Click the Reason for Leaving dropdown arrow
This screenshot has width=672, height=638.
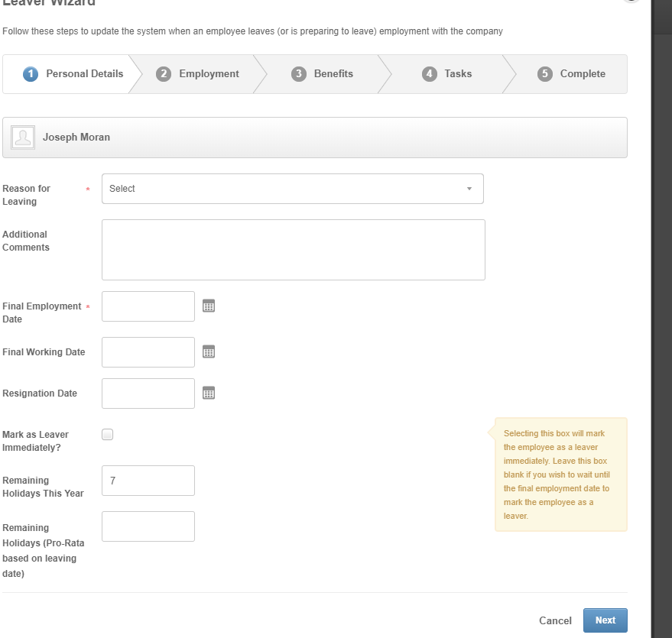pyautogui.click(x=469, y=189)
